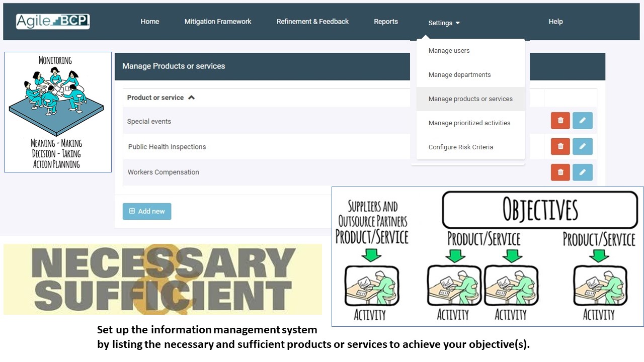Open the Mitigation Framework section
This screenshot has height=362, width=644.
[x=218, y=21]
